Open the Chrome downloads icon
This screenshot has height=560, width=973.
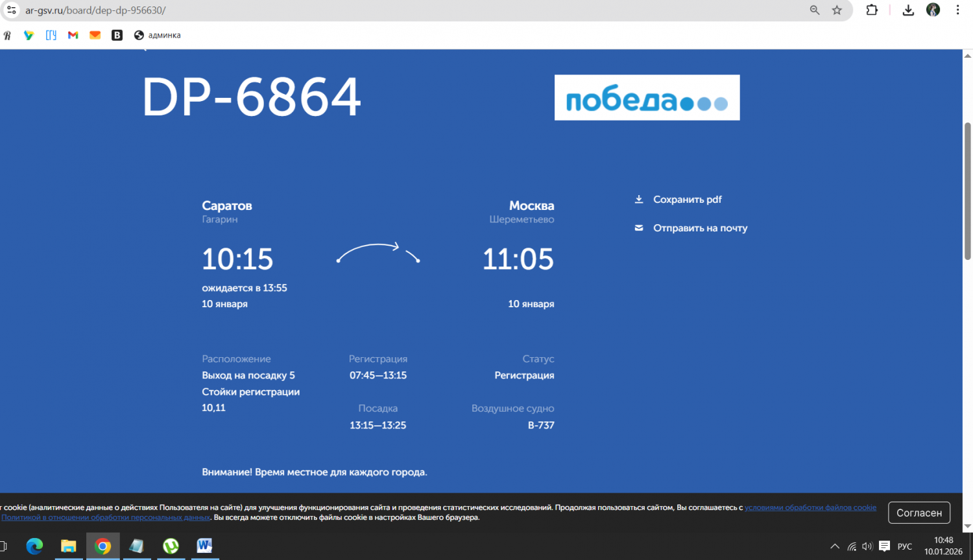[908, 10]
